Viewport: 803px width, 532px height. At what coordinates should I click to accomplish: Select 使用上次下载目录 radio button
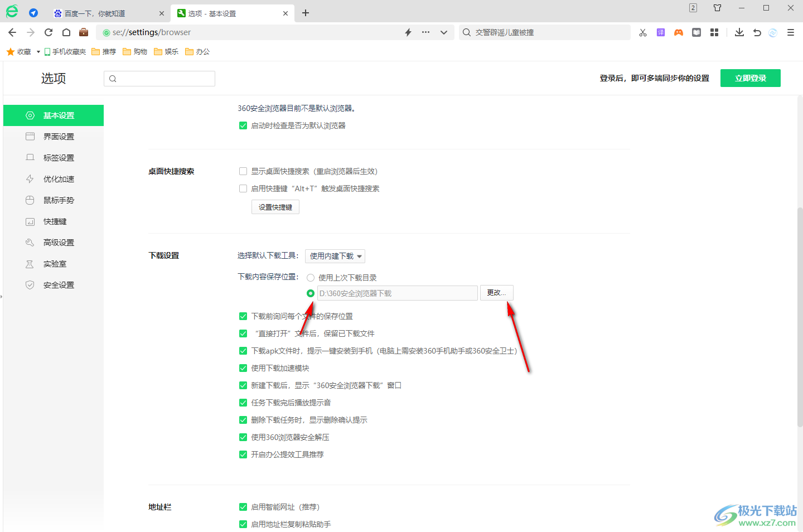(311, 278)
